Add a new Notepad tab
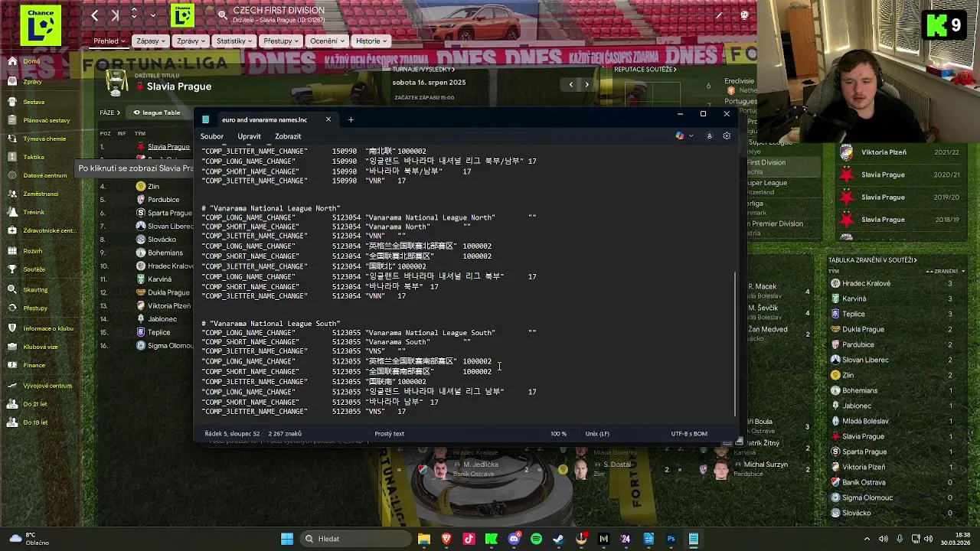The height and width of the screenshot is (551, 980). point(351,119)
